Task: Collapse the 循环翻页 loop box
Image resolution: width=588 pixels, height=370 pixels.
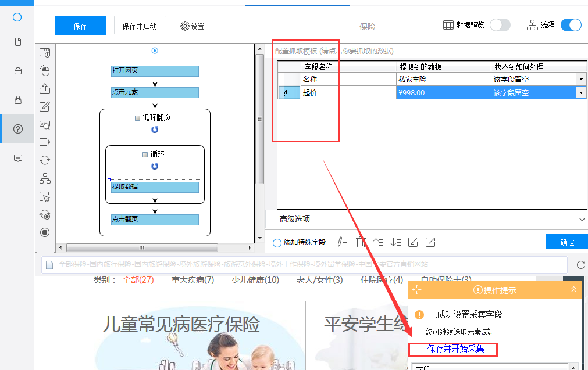Action: (137, 118)
